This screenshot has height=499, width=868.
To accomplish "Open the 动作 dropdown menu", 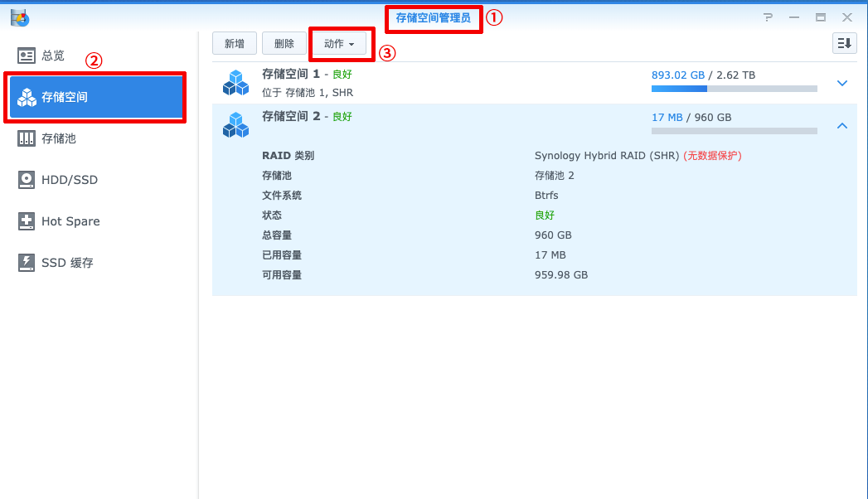I will (340, 44).
